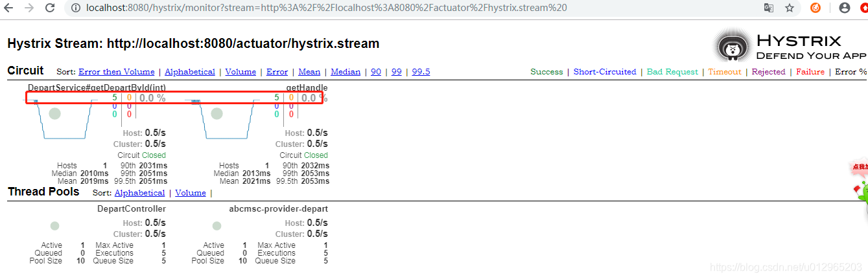Click the Rejected legend label
The width and height of the screenshot is (868, 279).
click(x=768, y=72)
